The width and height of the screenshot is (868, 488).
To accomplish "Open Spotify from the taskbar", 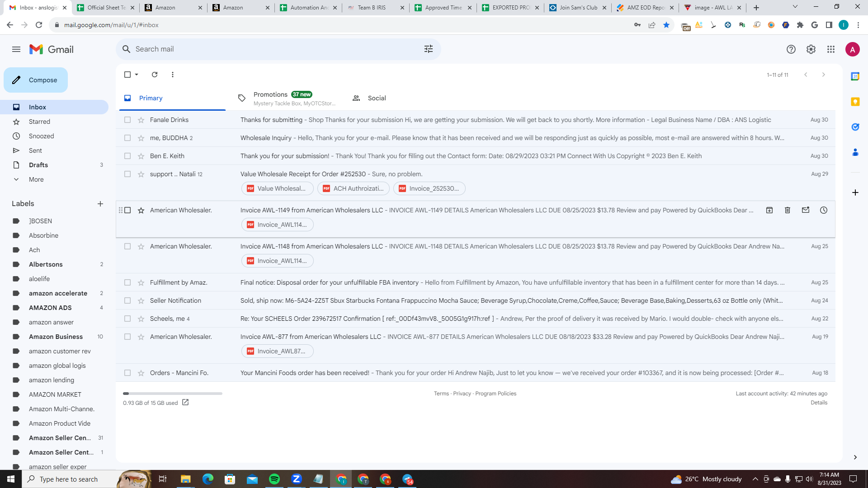I will (x=274, y=479).
